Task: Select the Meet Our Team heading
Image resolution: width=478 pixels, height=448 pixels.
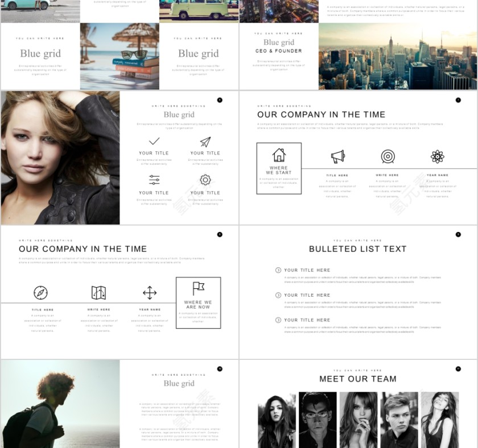Action: tap(357, 379)
